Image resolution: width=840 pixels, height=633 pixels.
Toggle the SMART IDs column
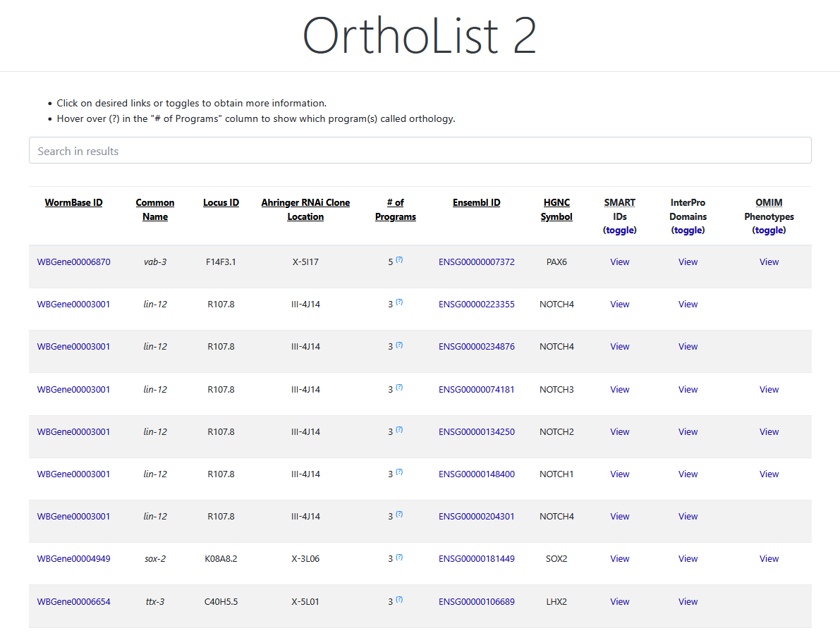click(619, 230)
